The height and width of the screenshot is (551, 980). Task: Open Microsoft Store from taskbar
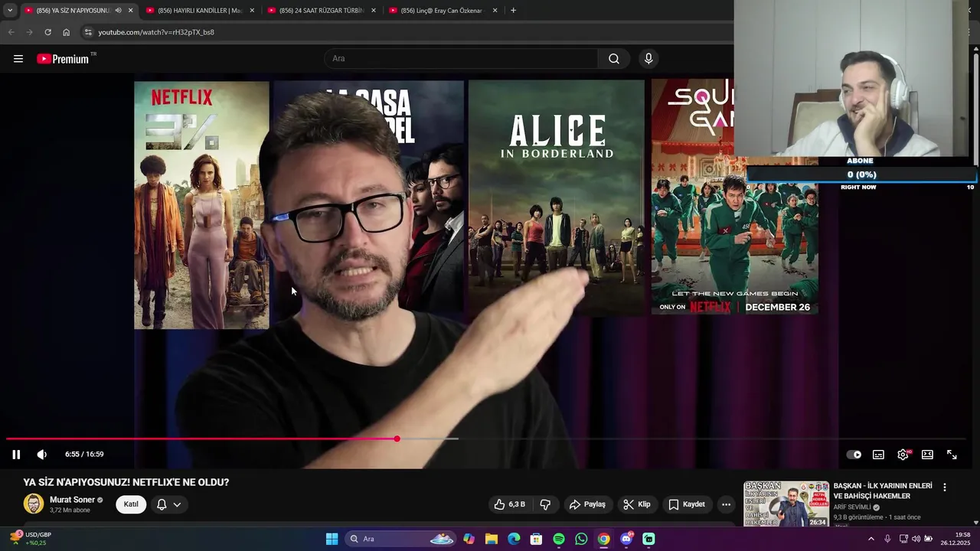(x=536, y=539)
